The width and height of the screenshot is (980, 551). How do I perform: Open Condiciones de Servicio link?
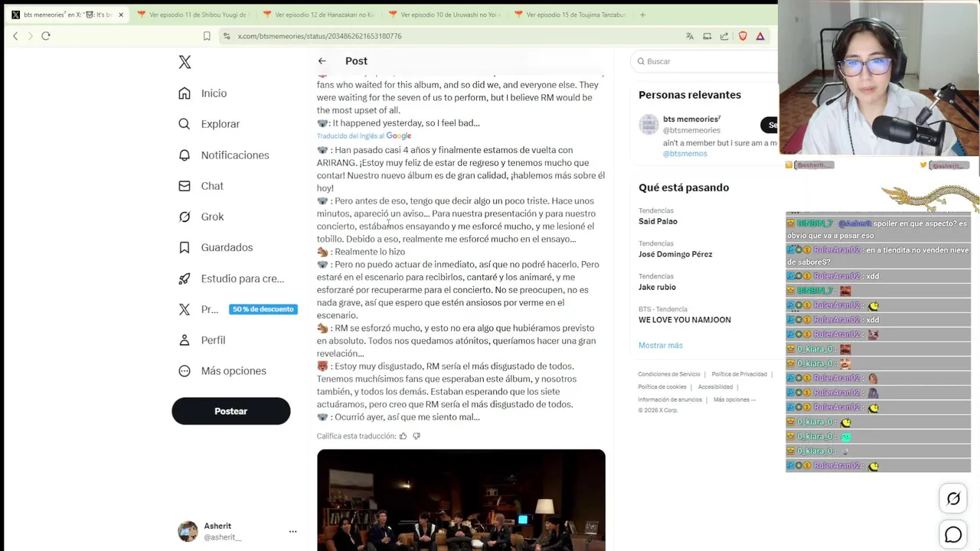[669, 374]
